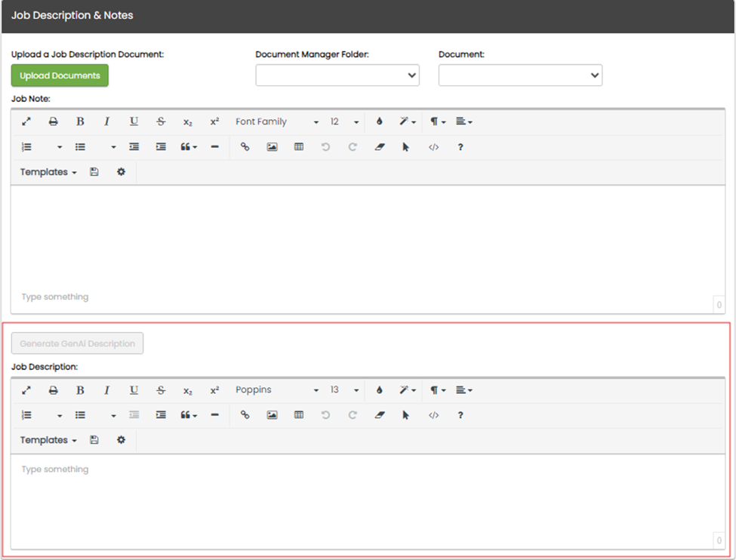Open code view in Job Description editor

433,415
